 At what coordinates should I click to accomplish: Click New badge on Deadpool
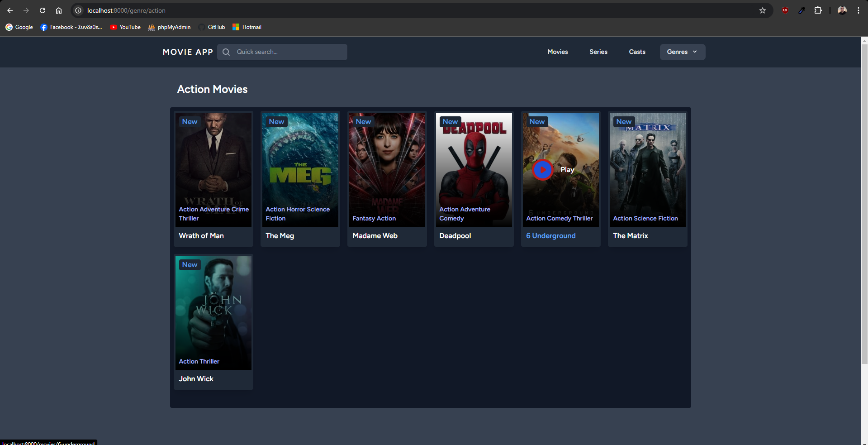pos(450,122)
